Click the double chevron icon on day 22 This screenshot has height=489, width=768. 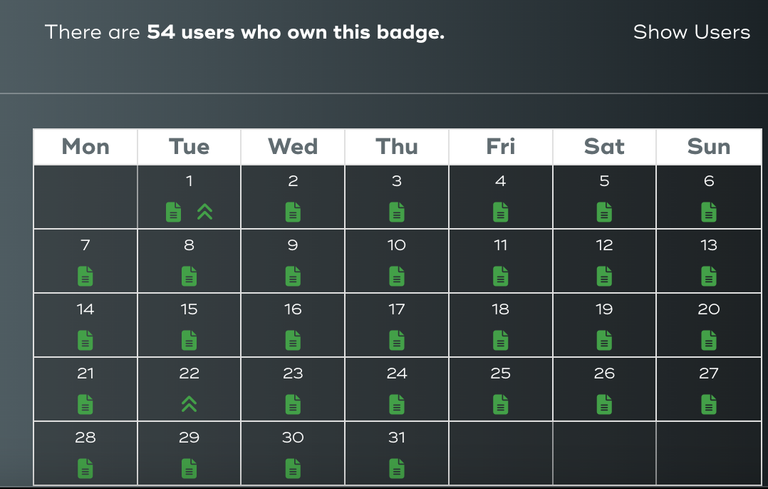pyautogui.click(x=189, y=404)
